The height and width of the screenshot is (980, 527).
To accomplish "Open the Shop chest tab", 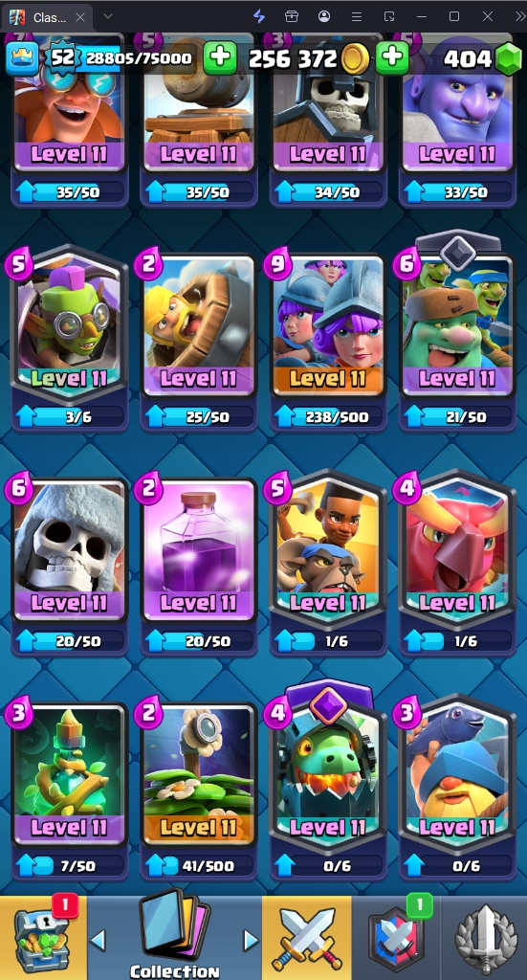I will point(43,938).
